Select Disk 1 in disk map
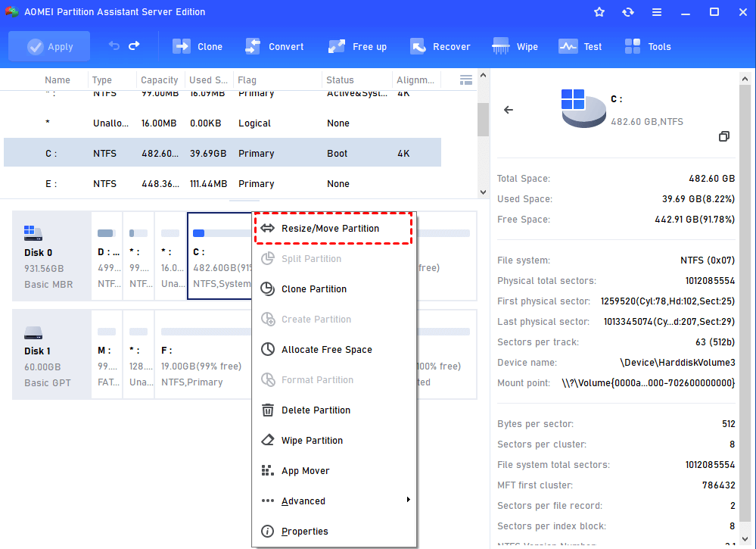Viewport: 756px width, 549px height. 51,354
